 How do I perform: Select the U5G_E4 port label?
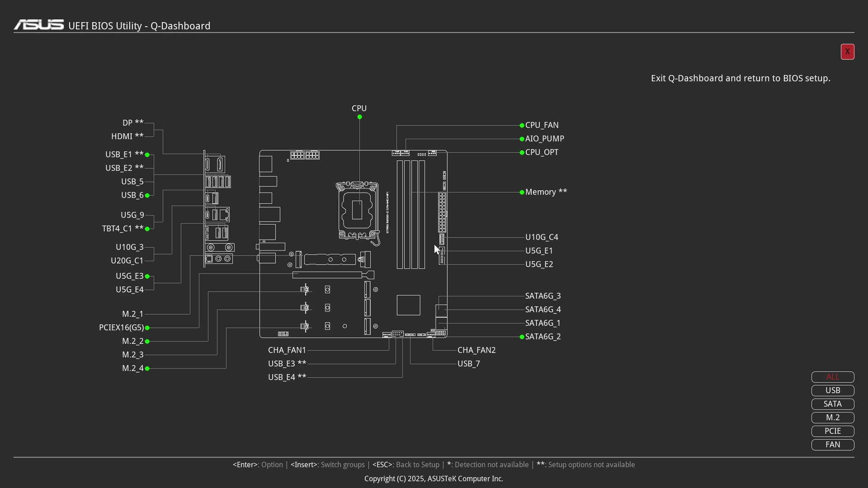coord(130,290)
